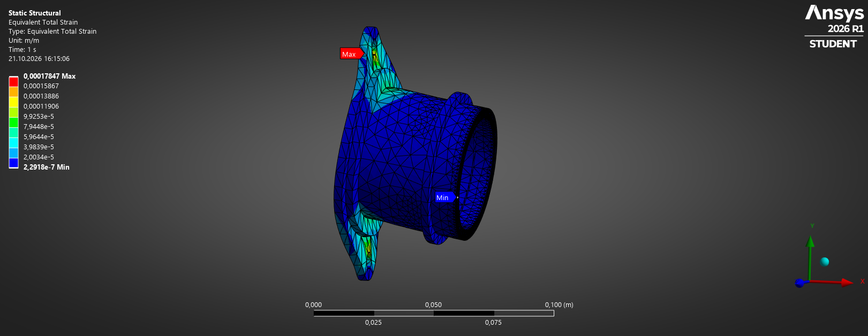Image resolution: width=868 pixels, height=336 pixels.
Task: Select the legend value 0,00015867
Action: [x=41, y=86]
